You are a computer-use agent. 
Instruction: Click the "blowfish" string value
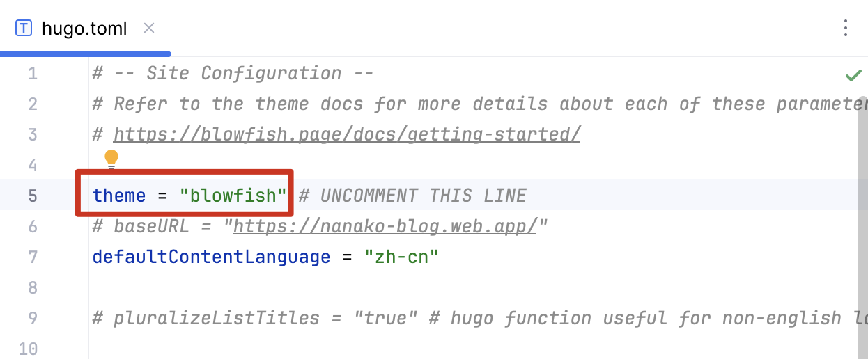click(233, 196)
